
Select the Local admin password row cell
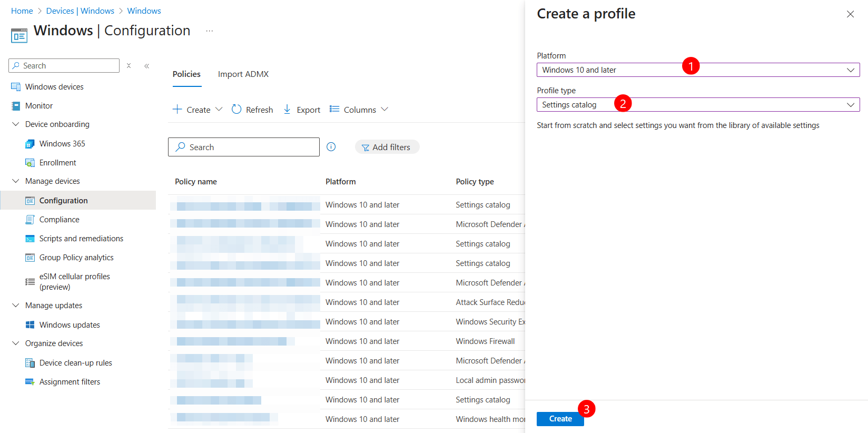coord(490,380)
